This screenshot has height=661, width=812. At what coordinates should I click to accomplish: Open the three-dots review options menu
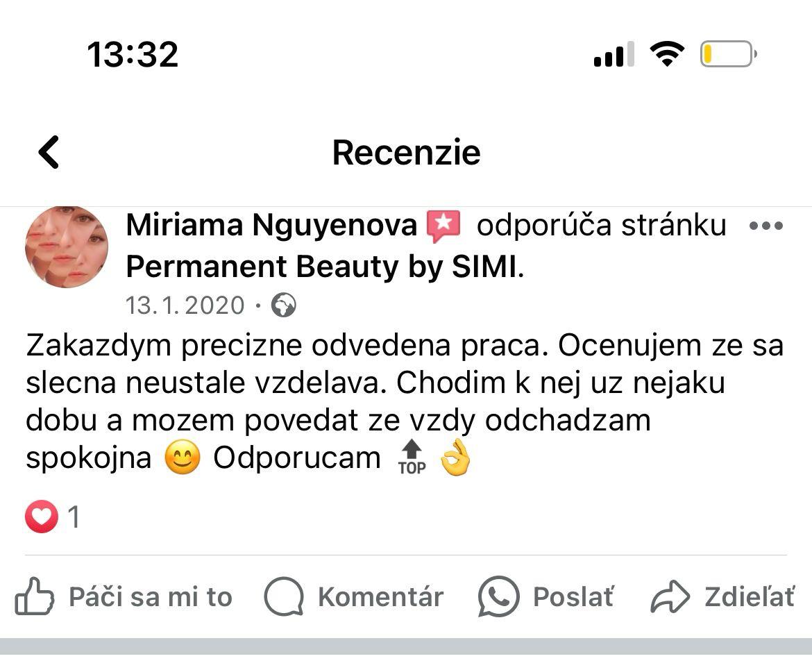pos(766,226)
